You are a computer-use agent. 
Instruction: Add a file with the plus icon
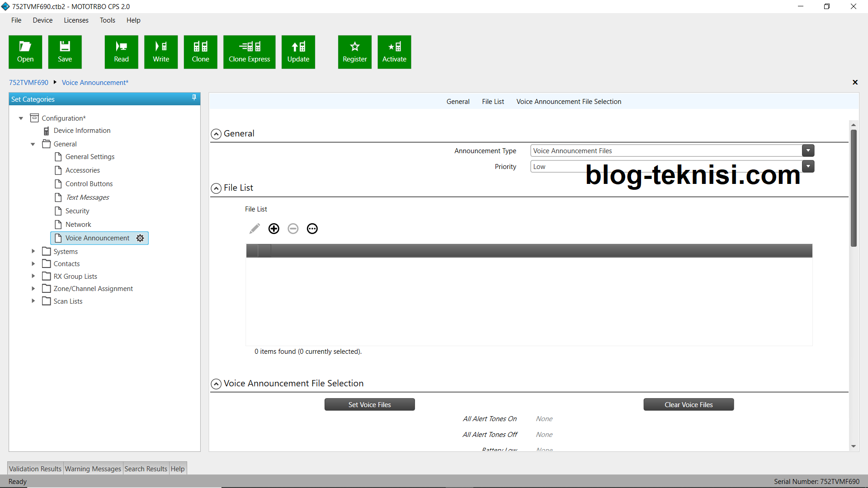(x=274, y=229)
